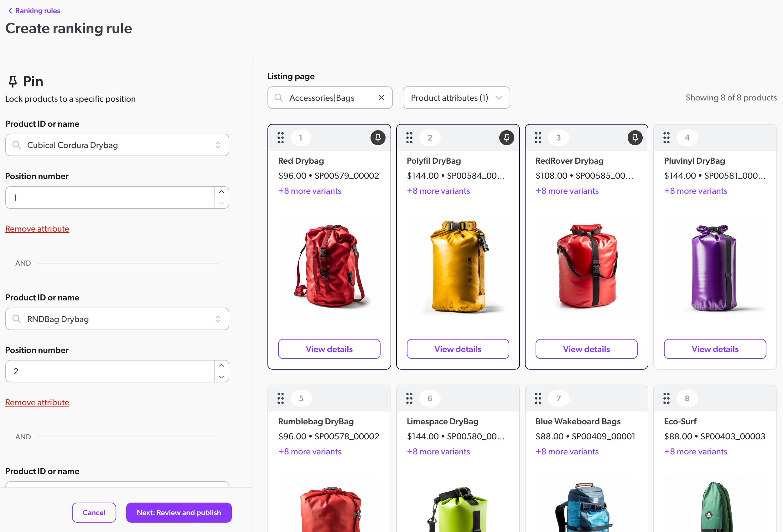This screenshot has width=783, height=532.
Task: Click the position number field containing 2
Action: [x=110, y=371]
